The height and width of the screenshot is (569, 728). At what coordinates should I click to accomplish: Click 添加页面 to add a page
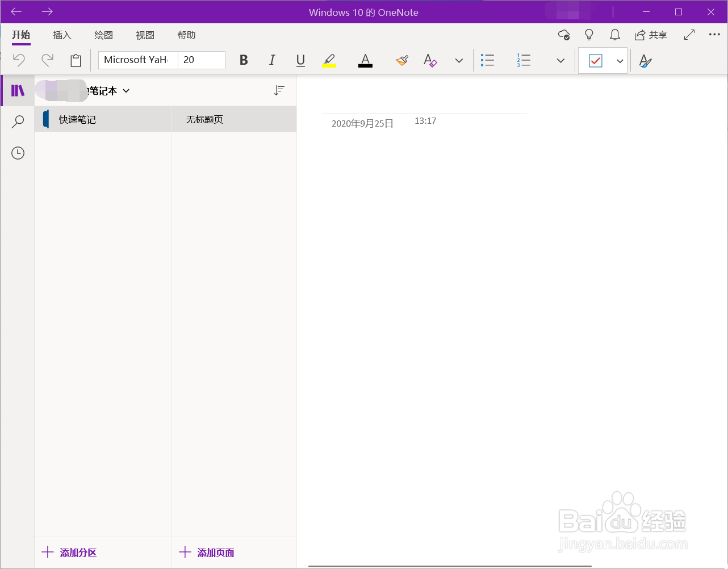coord(207,553)
